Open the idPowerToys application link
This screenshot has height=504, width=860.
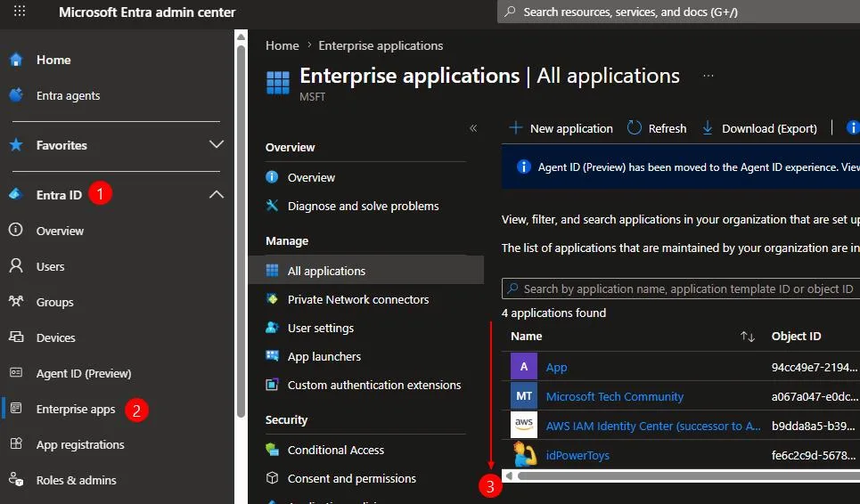[577, 455]
